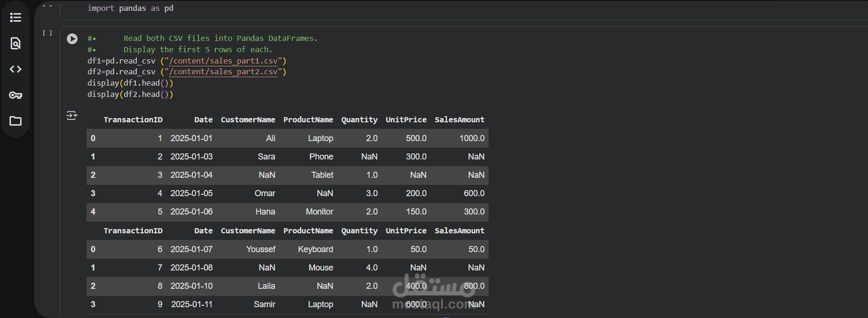The height and width of the screenshot is (318, 868).
Task: Click the second table's SalesAmount header
Action: tap(459, 231)
